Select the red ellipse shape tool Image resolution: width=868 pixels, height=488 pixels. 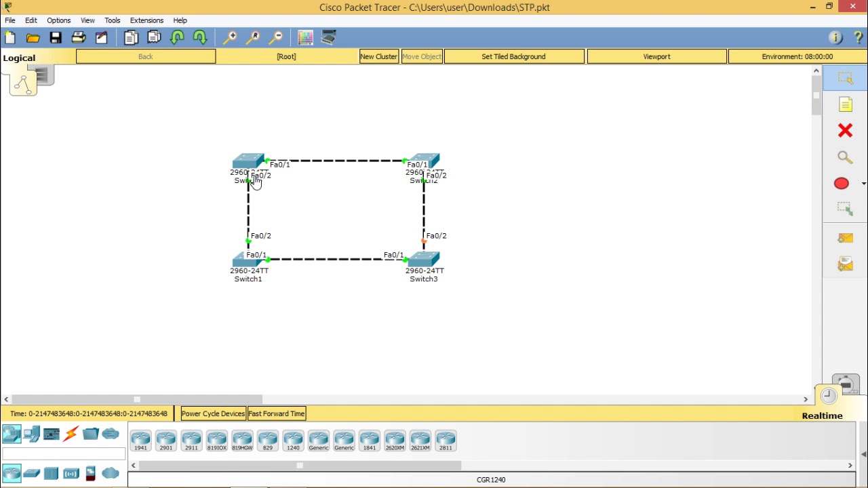(842, 184)
